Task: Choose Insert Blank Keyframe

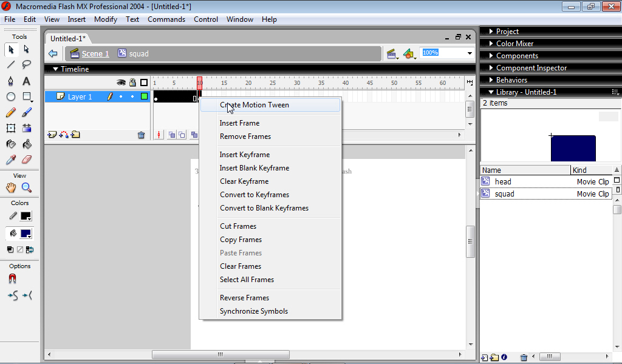Action: 255,168
